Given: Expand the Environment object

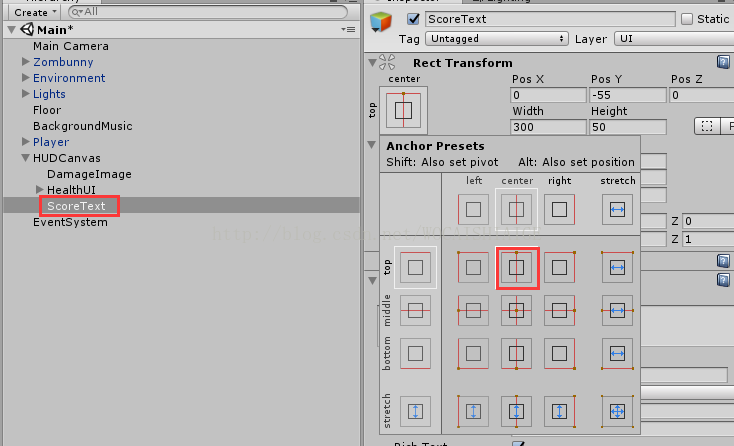Looking at the screenshot, I should 26,77.
